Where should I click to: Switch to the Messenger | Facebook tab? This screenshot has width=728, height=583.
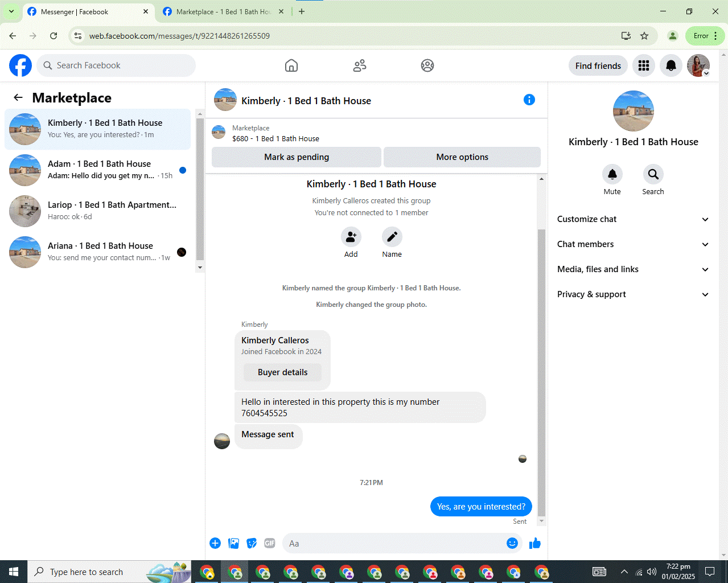point(87,11)
